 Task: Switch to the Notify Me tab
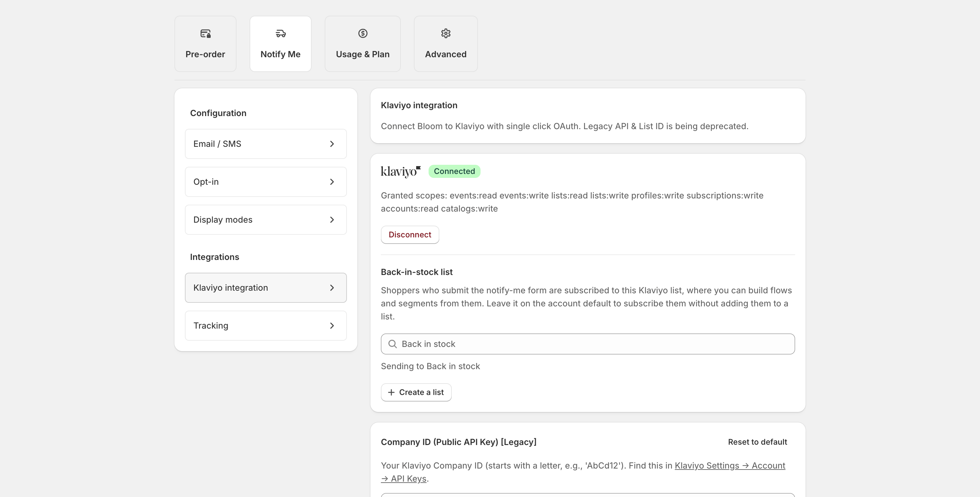pyautogui.click(x=281, y=44)
